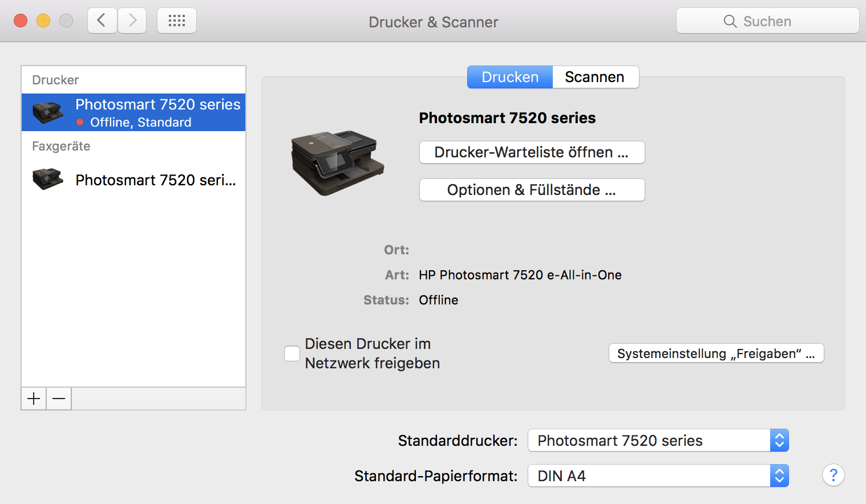The image size is (866, 504).
Task: Click the magnifying glass search icon
Action: tap(730, 21)
